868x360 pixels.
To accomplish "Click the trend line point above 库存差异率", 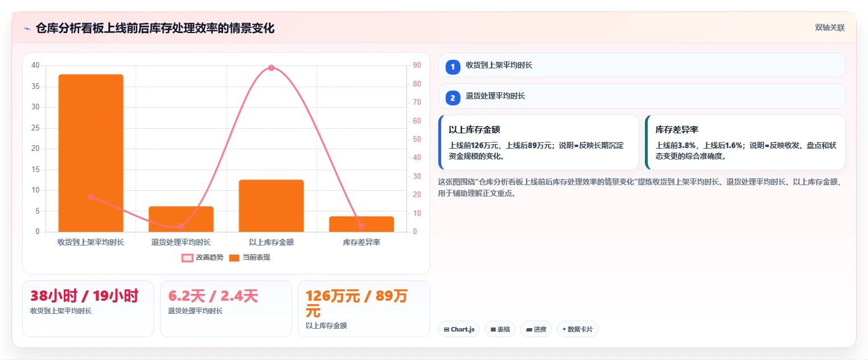I will click(361, 226).
